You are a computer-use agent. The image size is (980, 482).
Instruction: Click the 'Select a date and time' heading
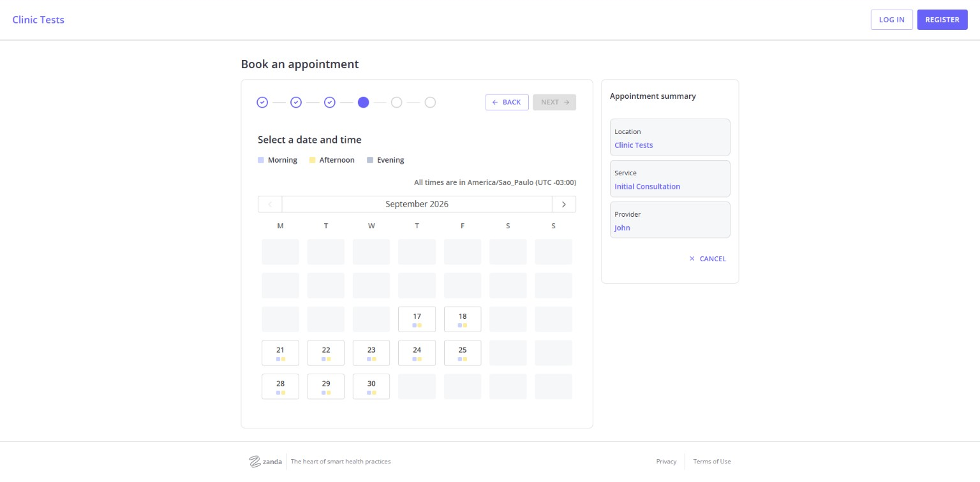[x=309, y=140]
